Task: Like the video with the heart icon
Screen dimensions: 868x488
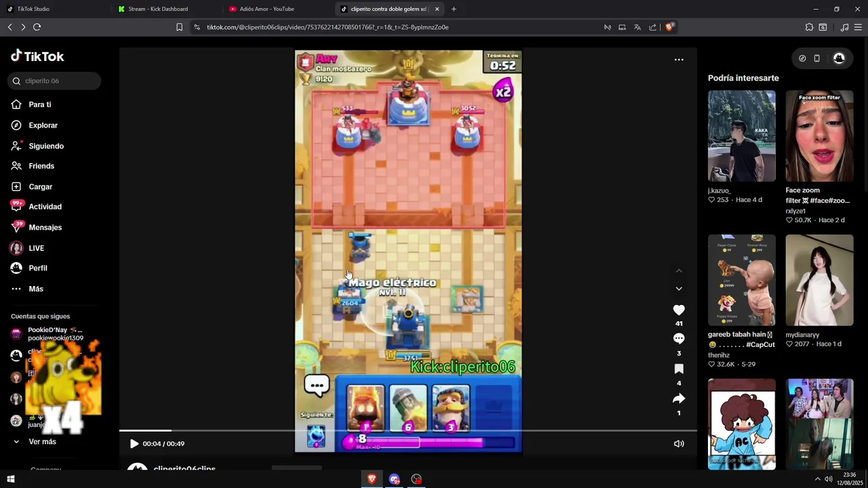Action: pos(679,310)
